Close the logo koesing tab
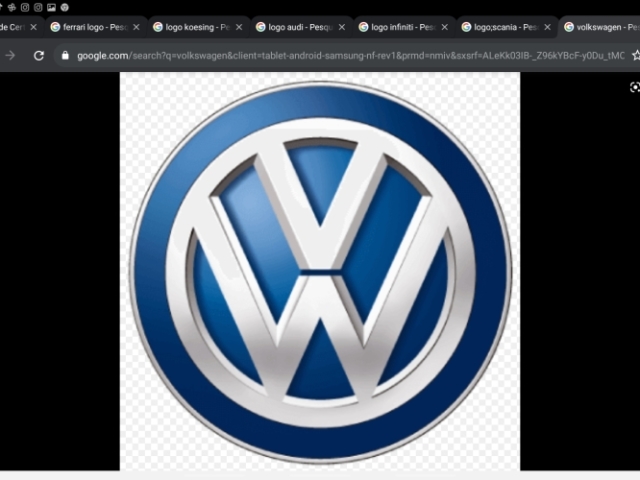 [239, 27]
